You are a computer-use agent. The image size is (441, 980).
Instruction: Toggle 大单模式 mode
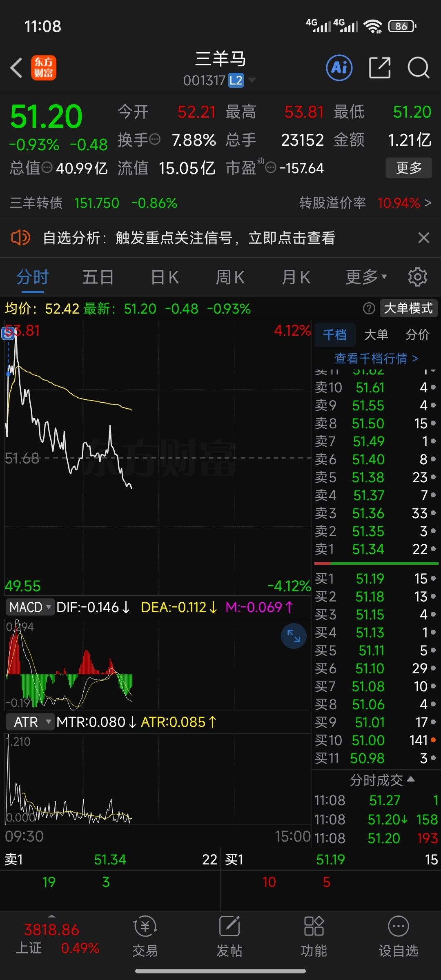408,308
